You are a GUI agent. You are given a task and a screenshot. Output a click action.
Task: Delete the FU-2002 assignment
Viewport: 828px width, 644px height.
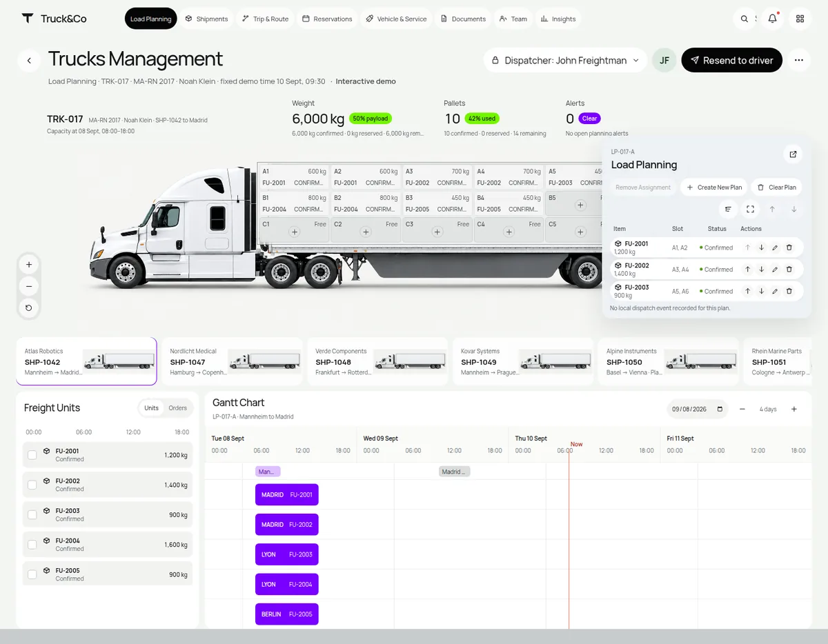point(789,270)
